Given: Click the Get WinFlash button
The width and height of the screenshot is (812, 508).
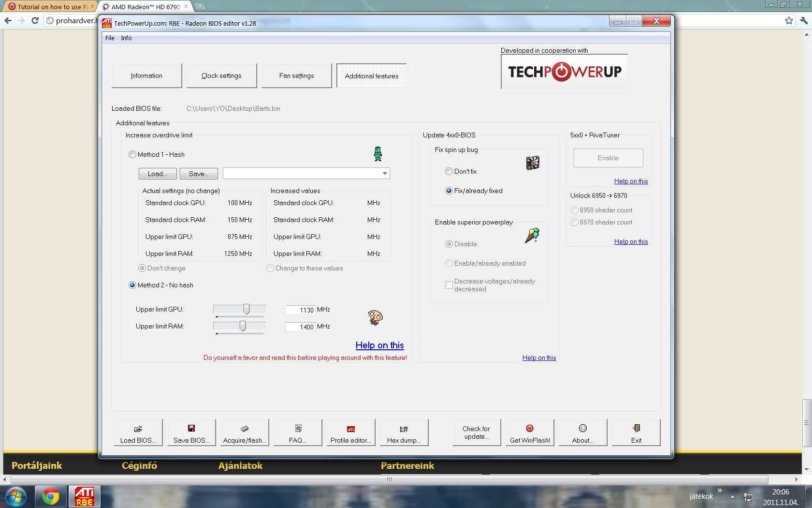Looking at the screenshot, I should pos(530,433).
